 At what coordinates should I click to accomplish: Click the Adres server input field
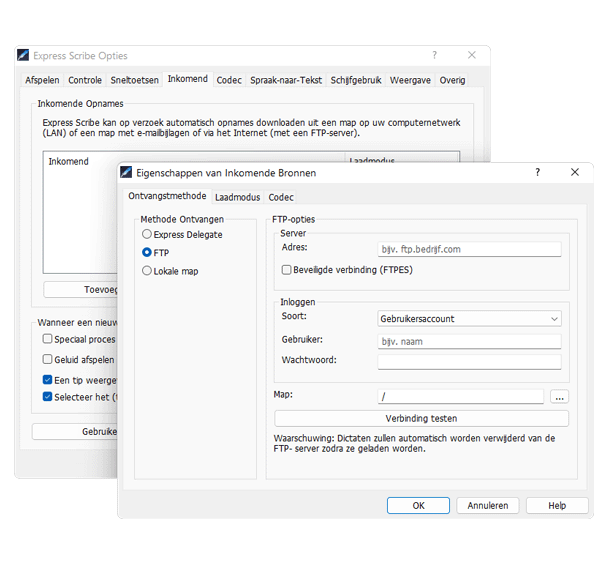coord(469,249)
